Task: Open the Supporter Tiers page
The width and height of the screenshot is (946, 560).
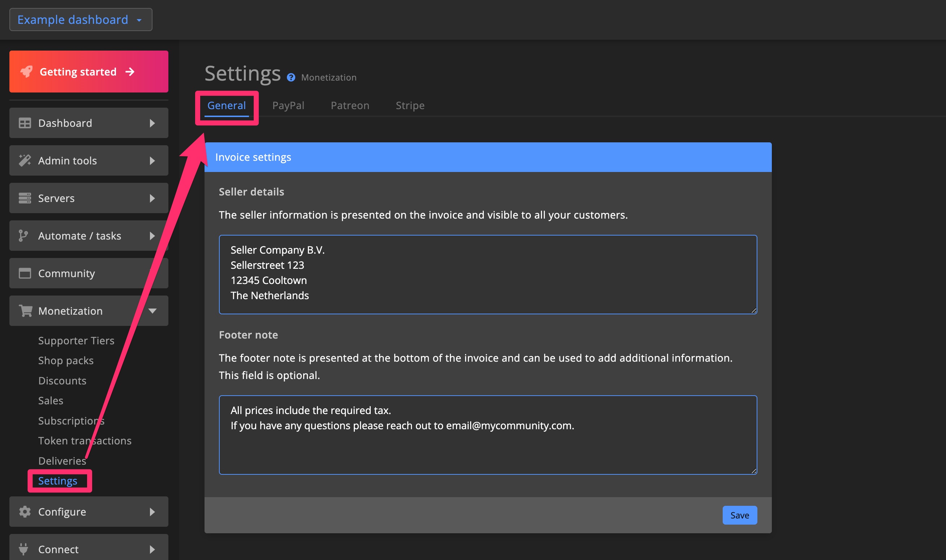Action: [x=76, y=340]
